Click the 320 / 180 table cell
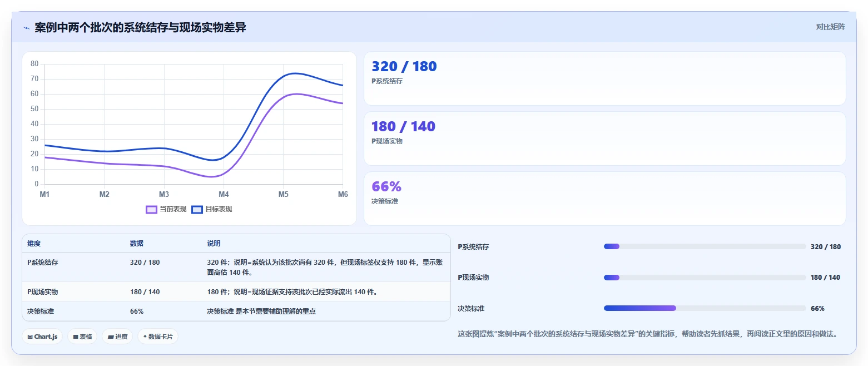868x366 pixels. pos(145,263)
